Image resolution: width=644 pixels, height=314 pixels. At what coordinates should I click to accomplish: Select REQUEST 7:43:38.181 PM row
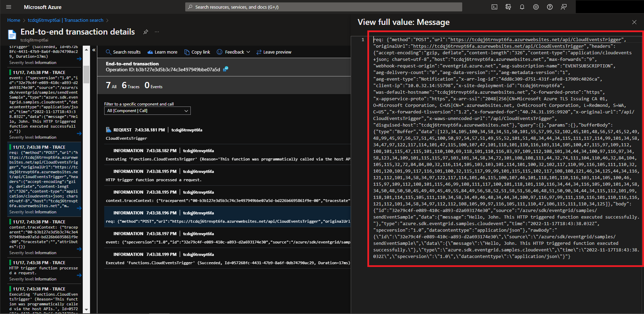pyautogui.click(x=228, y=134)
